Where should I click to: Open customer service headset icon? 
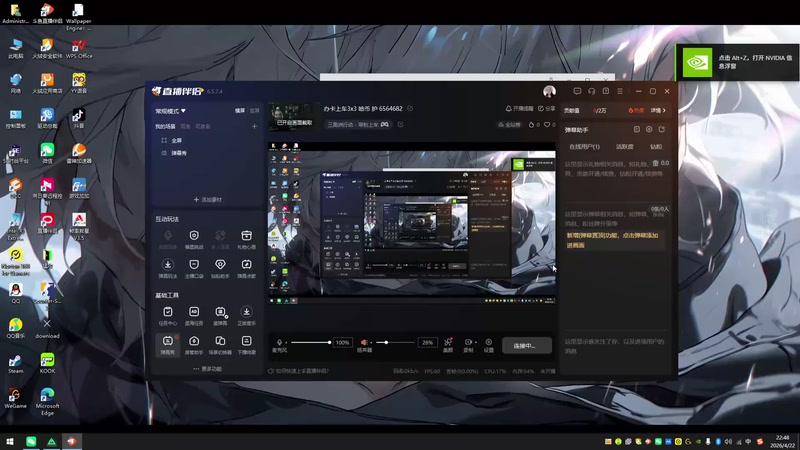click(591, 91)
